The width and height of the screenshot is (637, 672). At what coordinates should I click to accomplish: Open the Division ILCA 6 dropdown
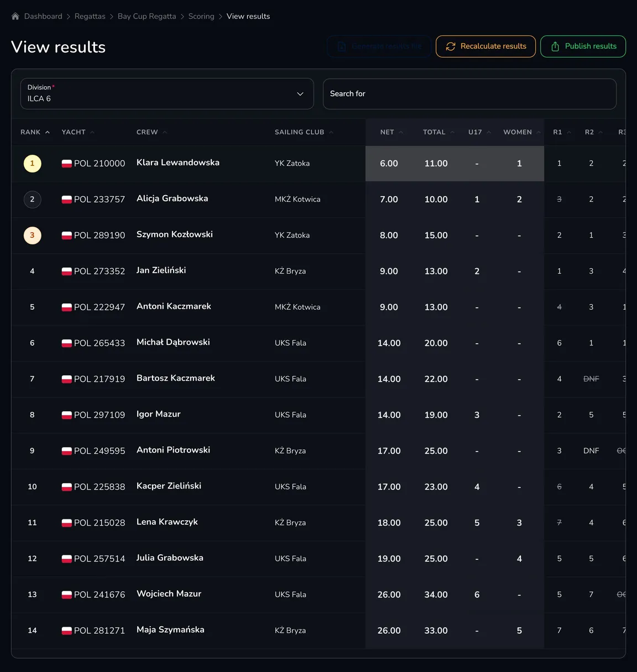167,94
